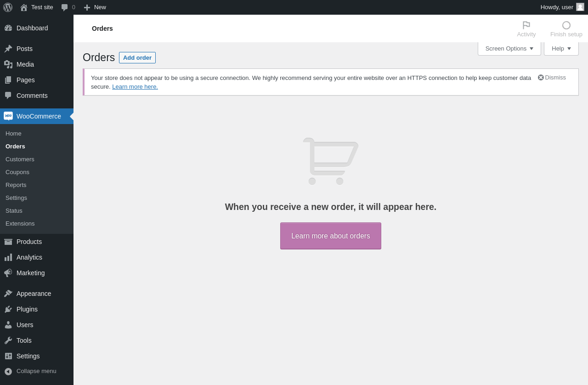This screenshot has height=385, width=588.
Task: Open Coupons submenu item
Action: coord(17,172)
